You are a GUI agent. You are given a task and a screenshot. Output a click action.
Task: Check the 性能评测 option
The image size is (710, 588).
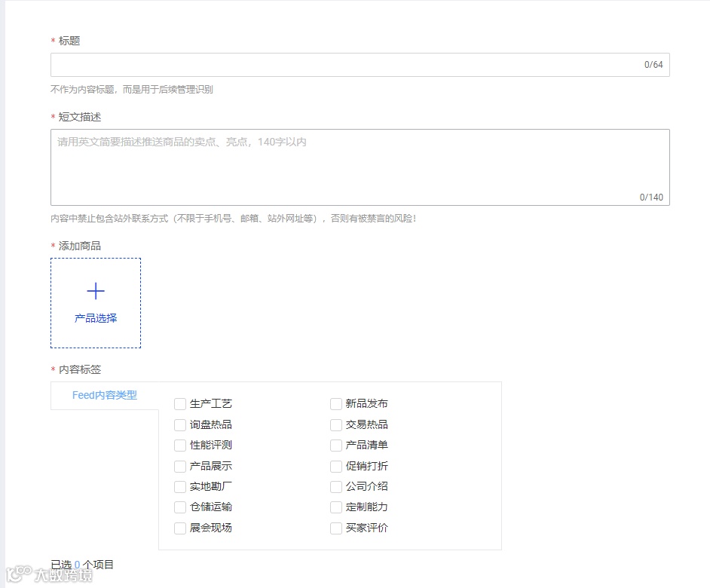[179, 445]
